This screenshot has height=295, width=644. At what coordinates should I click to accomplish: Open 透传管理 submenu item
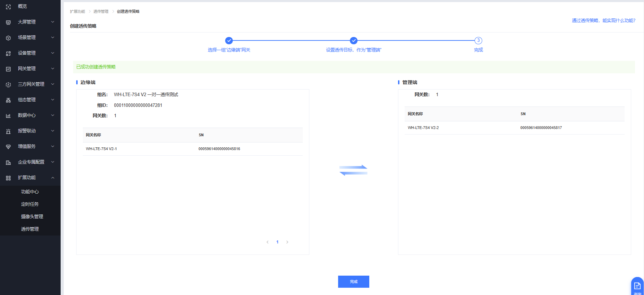pyautogui.click(x=30, y=229)
